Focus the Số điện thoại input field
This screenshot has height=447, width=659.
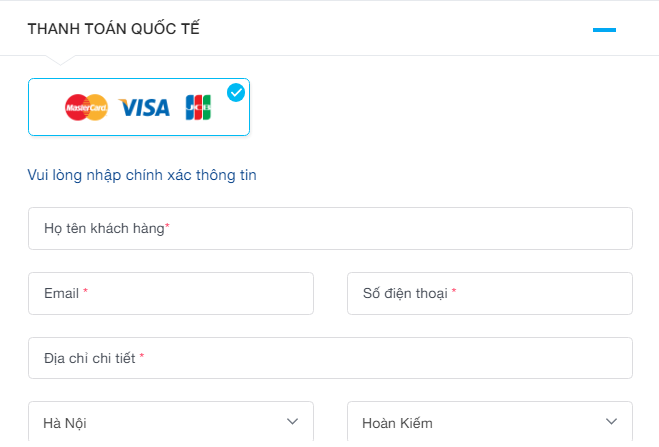click(489, 293)
